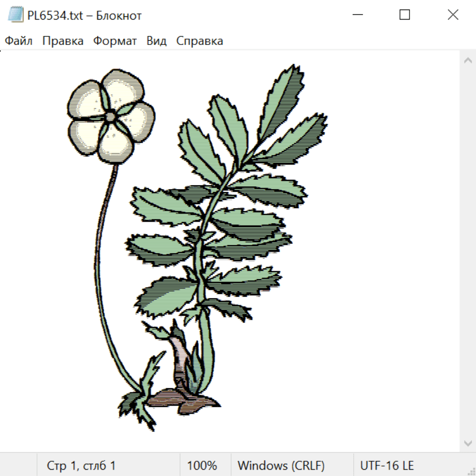Viewport: 476px width, 476px height.
Task: Open the Справка menu
Action: (x=199, y=41)
